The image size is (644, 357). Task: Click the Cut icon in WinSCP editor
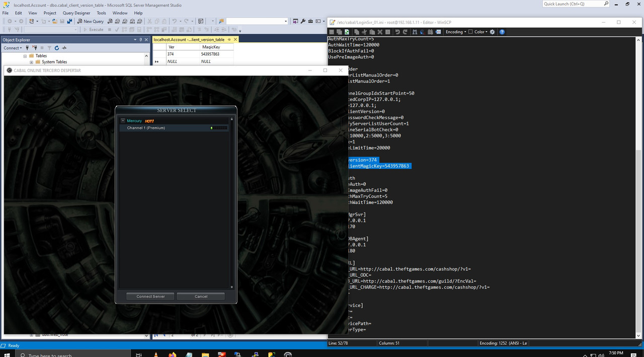coord(365,32)
